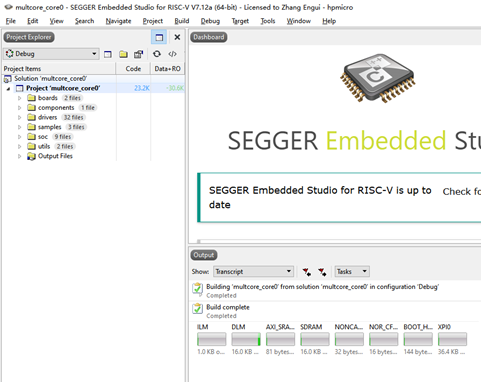Image resolution: width=481 pixels, height=382 pixels.
Task: Click the 23.2K code size value
Action: click(142, 88)
